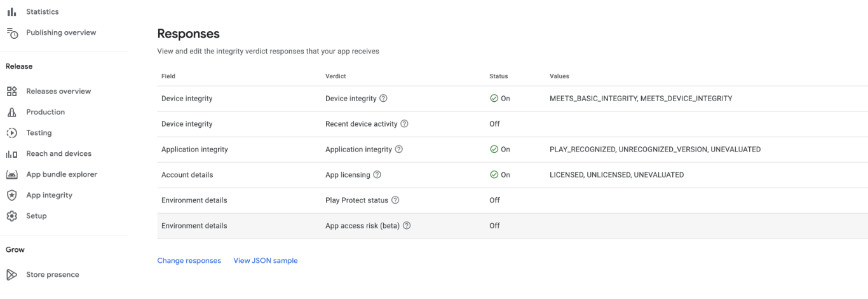
Task: Click the Setup gear icon
Action: click(11, 216)
